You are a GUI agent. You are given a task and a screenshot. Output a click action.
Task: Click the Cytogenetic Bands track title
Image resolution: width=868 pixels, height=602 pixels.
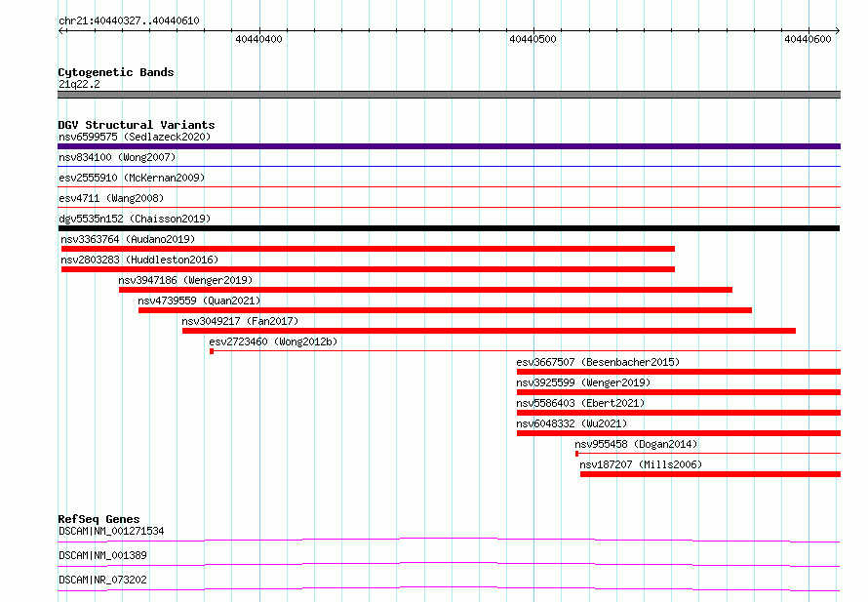point(116,72)
